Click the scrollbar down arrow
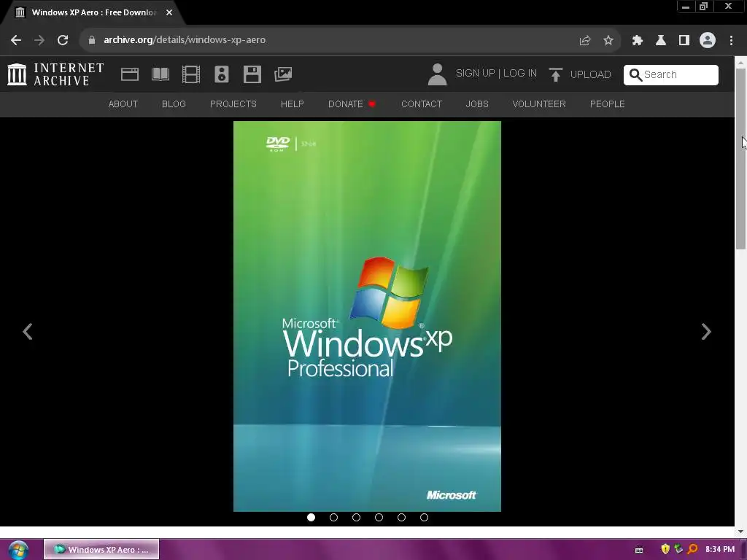 740,531
